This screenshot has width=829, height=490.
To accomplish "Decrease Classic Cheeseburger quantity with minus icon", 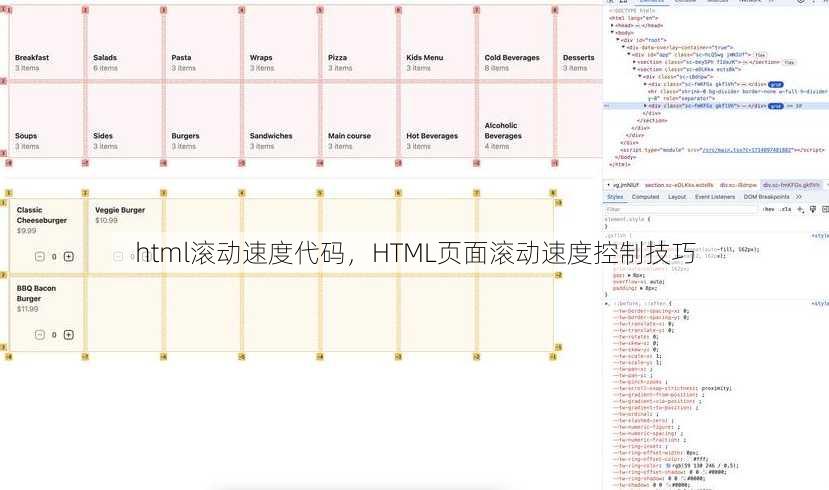I will point(40,256).
